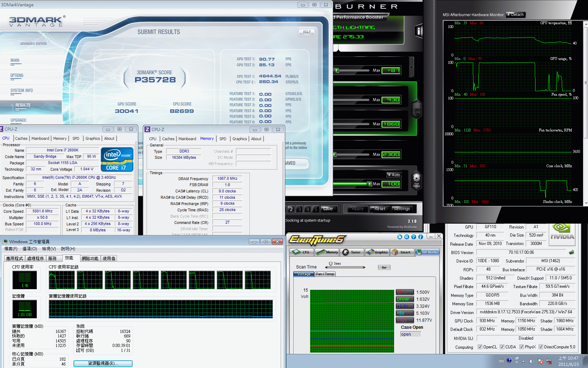Open SPD tab in CPU-Z Memory window

[223, 139]
